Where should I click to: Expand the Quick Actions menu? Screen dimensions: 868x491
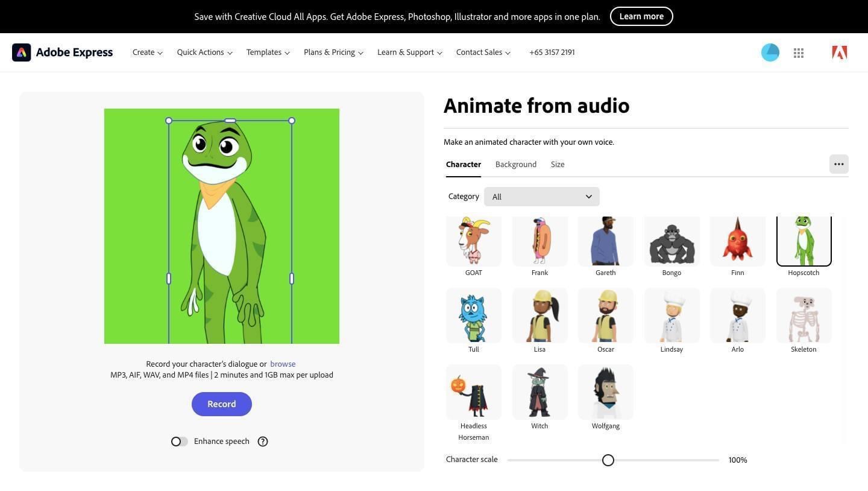[205, 52]
